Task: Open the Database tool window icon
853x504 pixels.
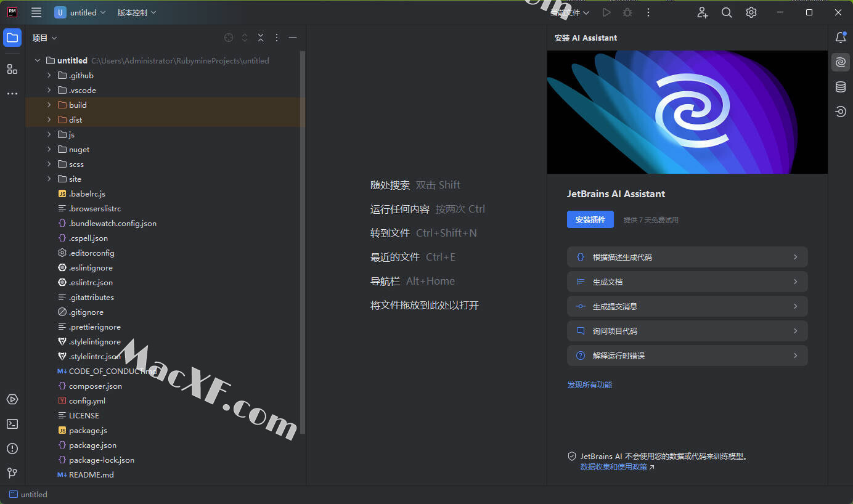Action: click(841, 87)
